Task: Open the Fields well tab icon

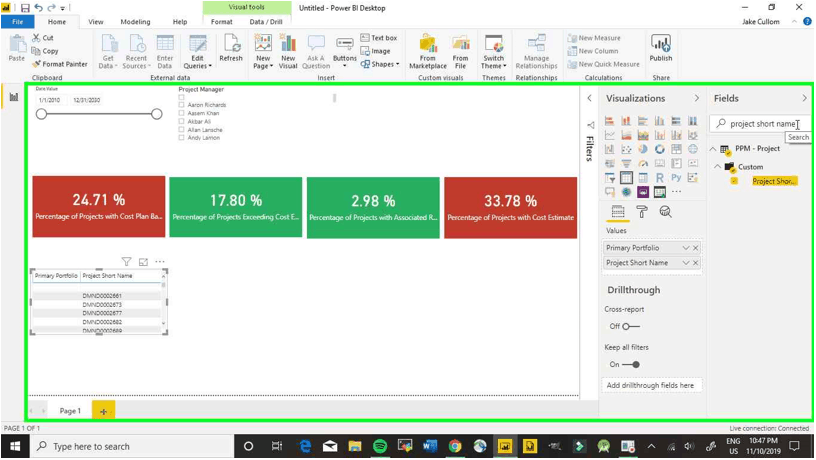Action: click(618, 212)
